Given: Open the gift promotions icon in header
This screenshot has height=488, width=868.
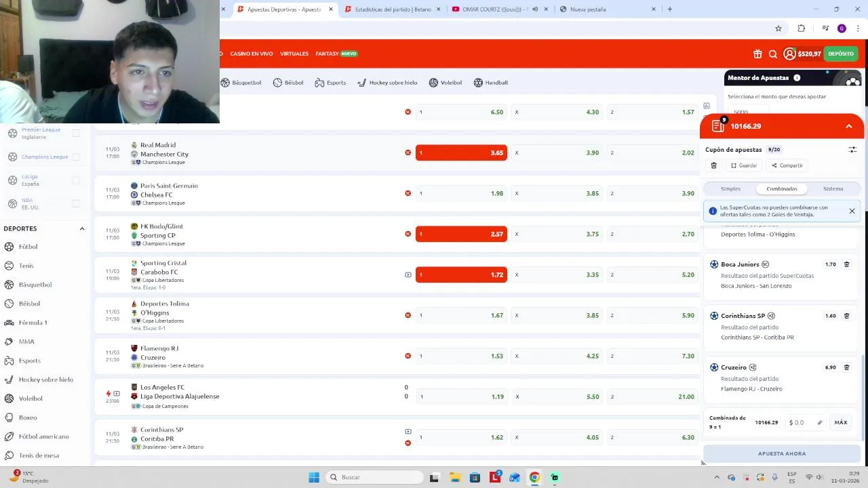Looking at the screenshot, I should [757, 54].
